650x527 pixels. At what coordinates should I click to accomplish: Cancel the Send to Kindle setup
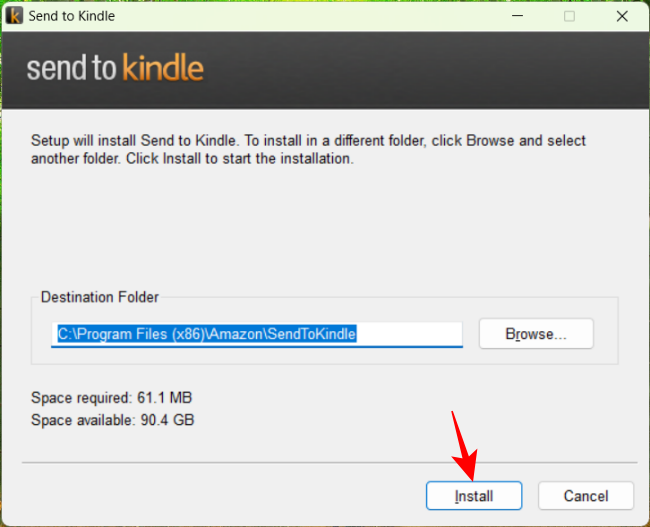click(586, 495)
